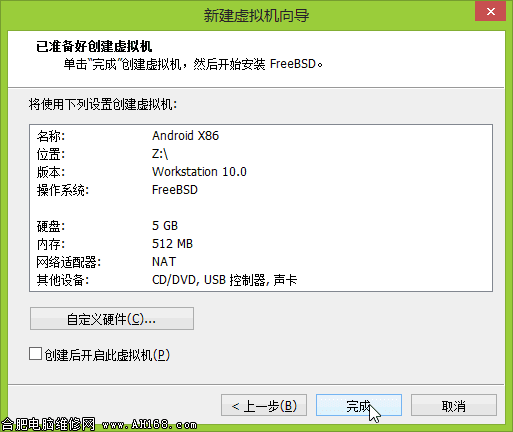Image resolution: width=513 pixels, height=432 pixels.
Task: Click the 完成 (Finish) button
Action: pos(359,405)
